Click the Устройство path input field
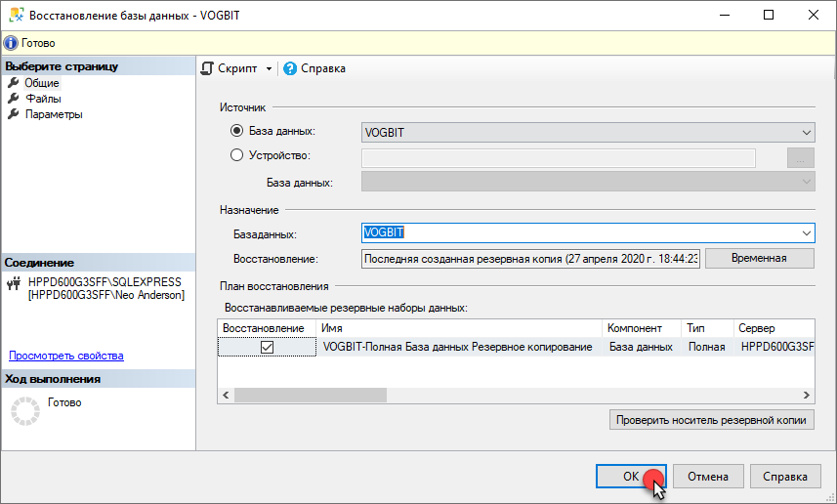The image size is (837, 504). coord(559,158)
